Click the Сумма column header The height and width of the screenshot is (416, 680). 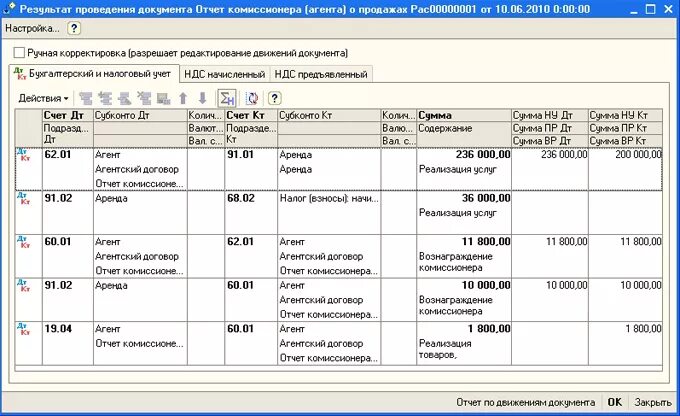464,115
